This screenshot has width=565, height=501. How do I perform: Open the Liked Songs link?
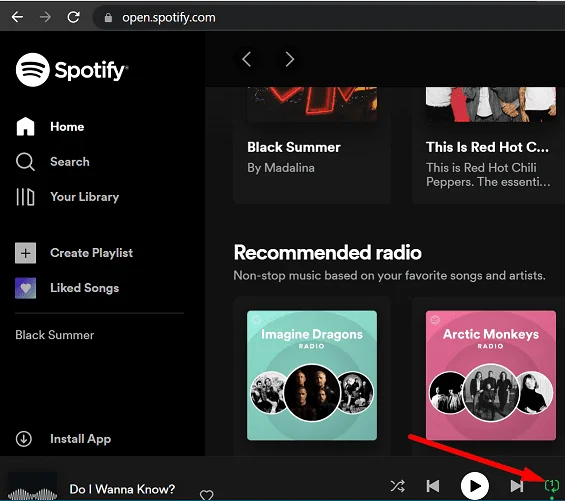tap(85, 288)
